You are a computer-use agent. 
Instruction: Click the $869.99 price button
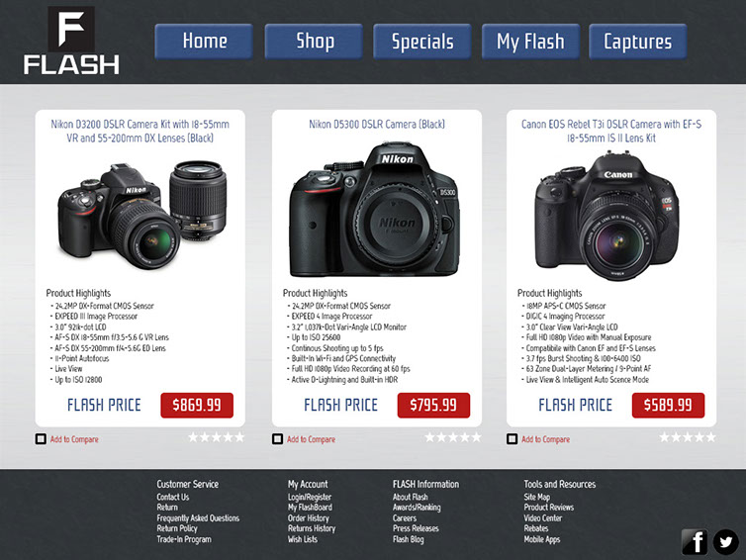197,406
